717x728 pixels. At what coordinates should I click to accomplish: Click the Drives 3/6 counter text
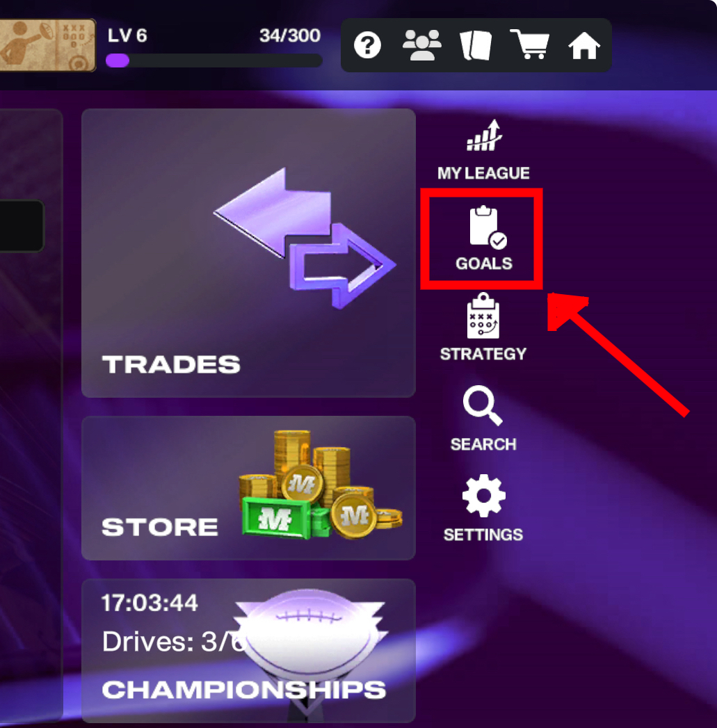pos(173,642)
